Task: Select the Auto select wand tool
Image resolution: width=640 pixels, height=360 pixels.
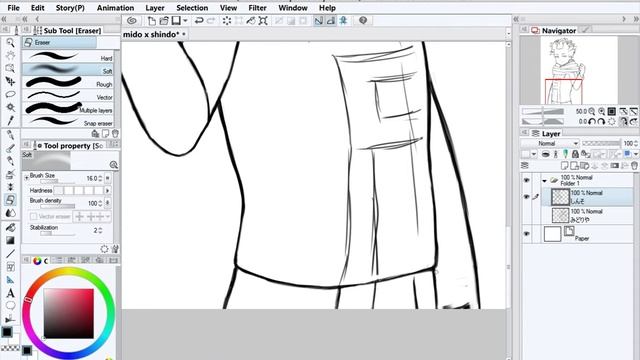Action: [10, 107]
